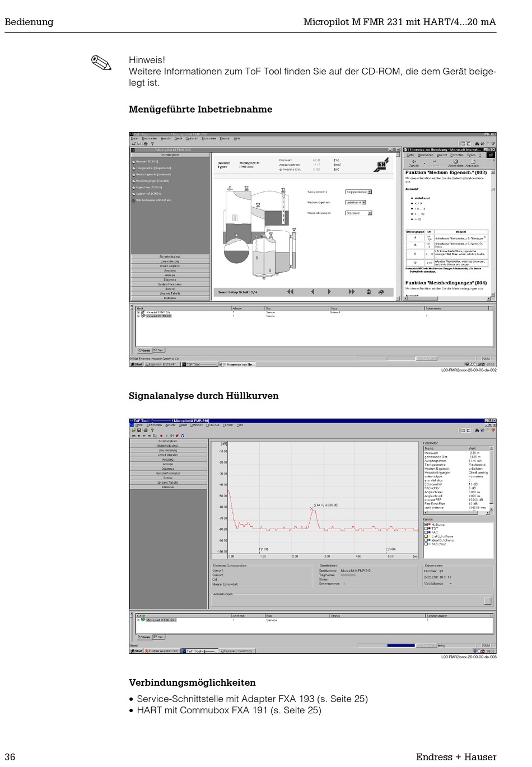
Task: Open Fenster menu in lower ToF Tool
Action: point(228,425)
